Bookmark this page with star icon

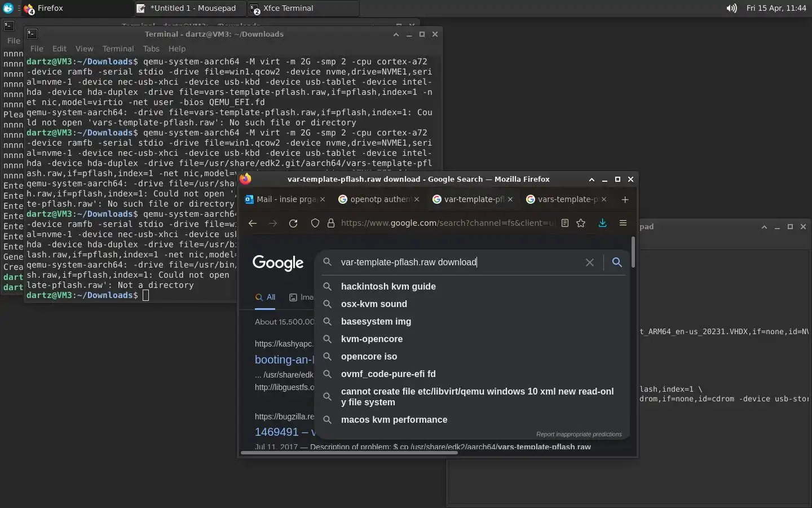(x=581, y=223)
